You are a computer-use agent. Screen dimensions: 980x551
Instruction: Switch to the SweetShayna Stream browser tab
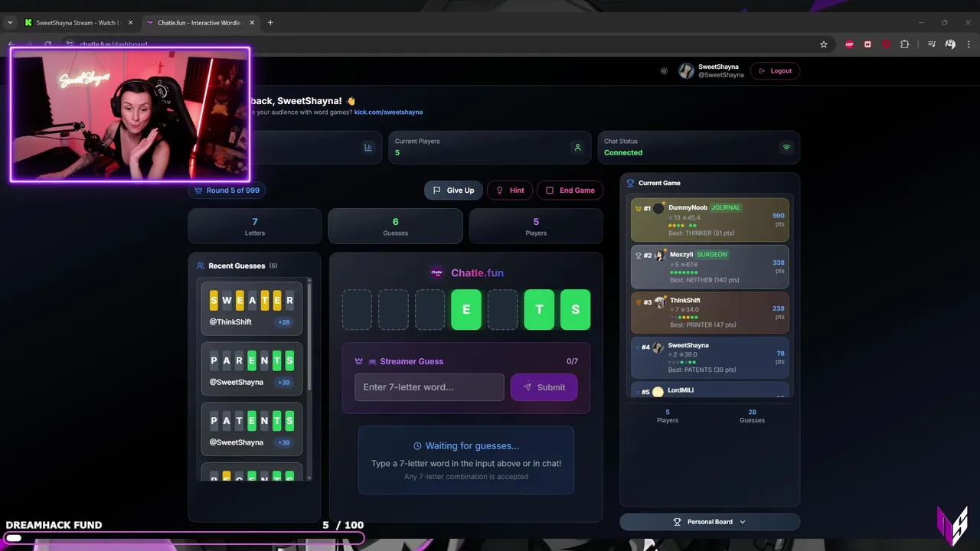78,23
